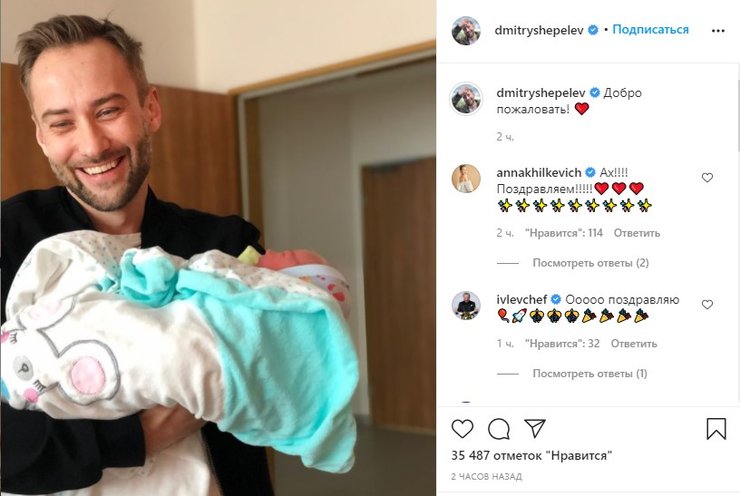This screenshot has width=740, height=496.
Task: Like annakhilkevich's comment with the small heart
Action: [x=707, y=177]
